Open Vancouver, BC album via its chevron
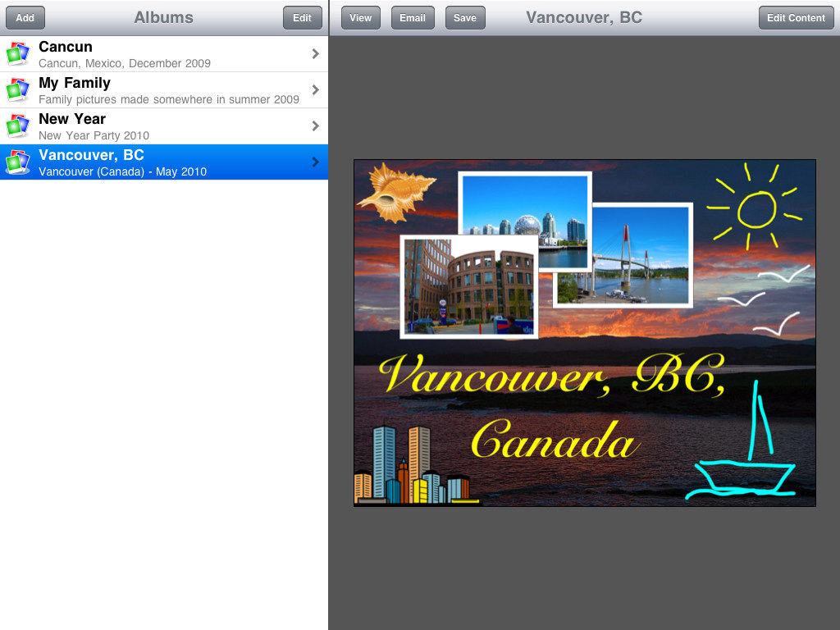This screenshot has height=630, width=840. (316, 162)
